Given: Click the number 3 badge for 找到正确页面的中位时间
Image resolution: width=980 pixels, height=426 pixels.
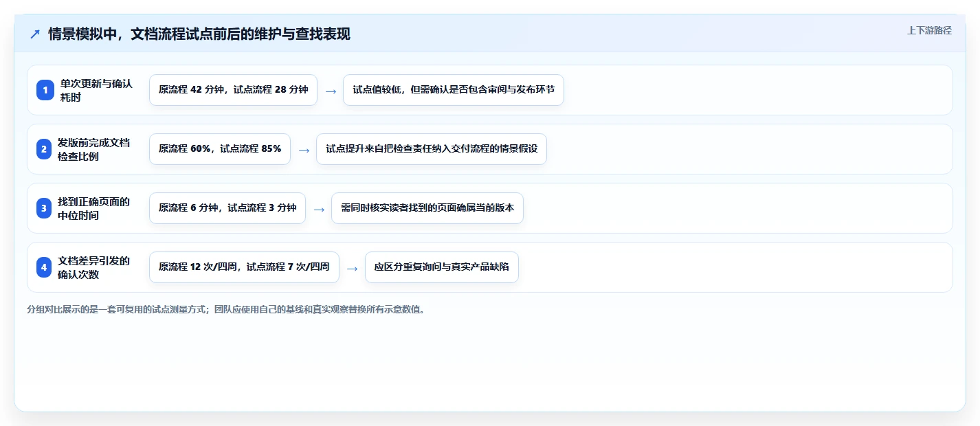Looking at the screenshot, I should [x=45, y=208].
